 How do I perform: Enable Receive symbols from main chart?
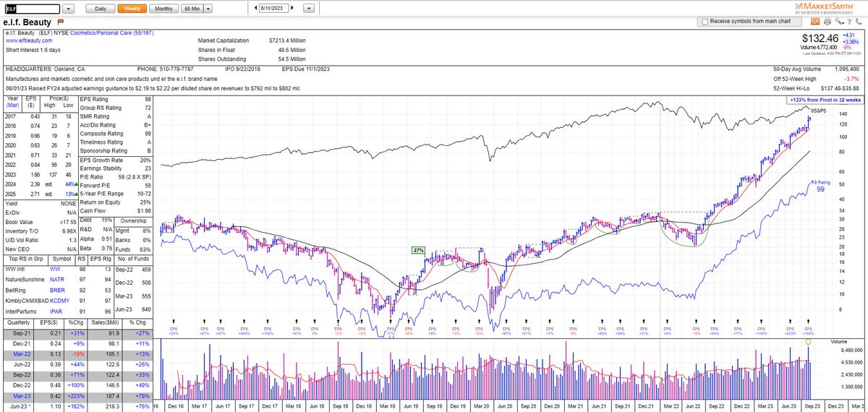(x=705, y=22)
